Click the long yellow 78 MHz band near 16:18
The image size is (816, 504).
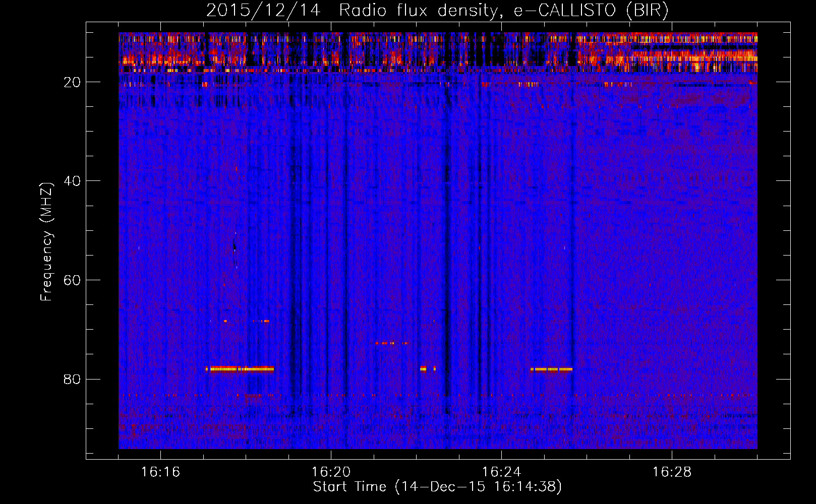[x=240, y=369]
